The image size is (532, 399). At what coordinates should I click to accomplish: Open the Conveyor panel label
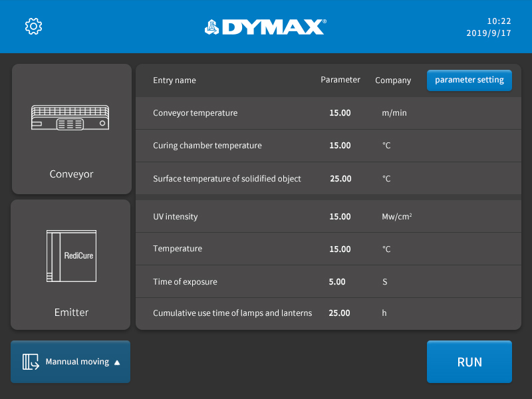(71, 174)
